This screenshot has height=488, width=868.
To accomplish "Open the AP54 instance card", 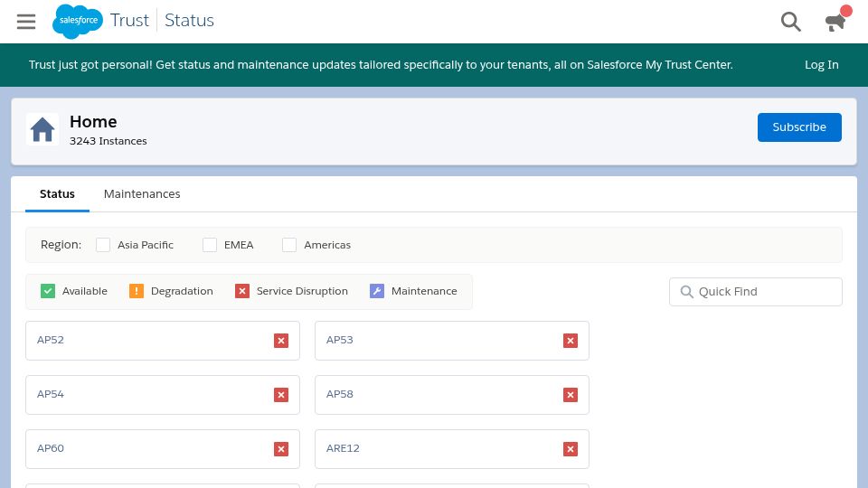I will (163, 395).
